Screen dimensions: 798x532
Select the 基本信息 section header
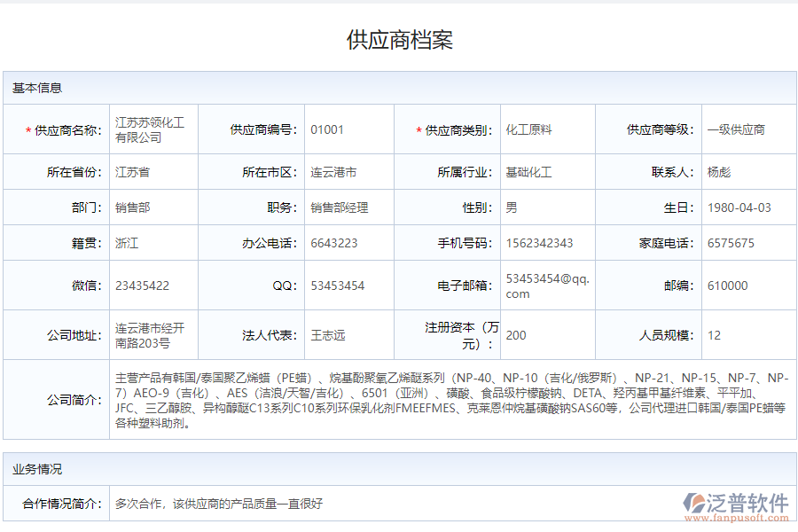(35, 87)
